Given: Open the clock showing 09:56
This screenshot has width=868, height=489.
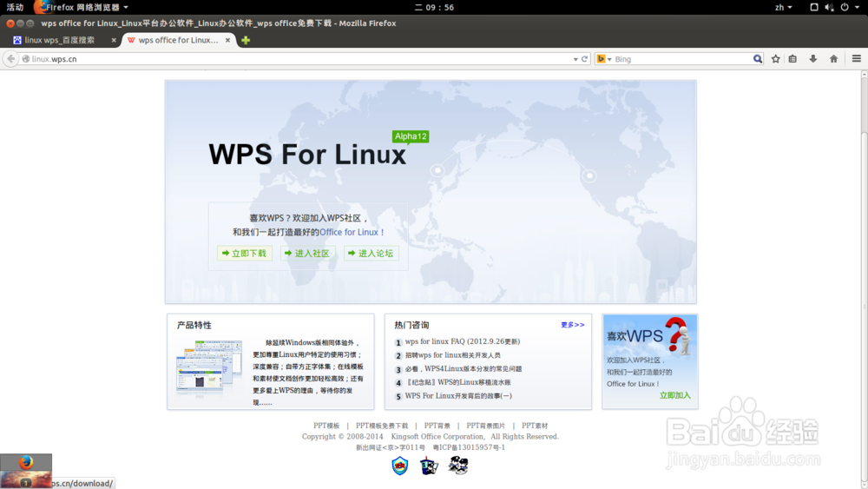Looking at the screenshot, I should 434,7.
